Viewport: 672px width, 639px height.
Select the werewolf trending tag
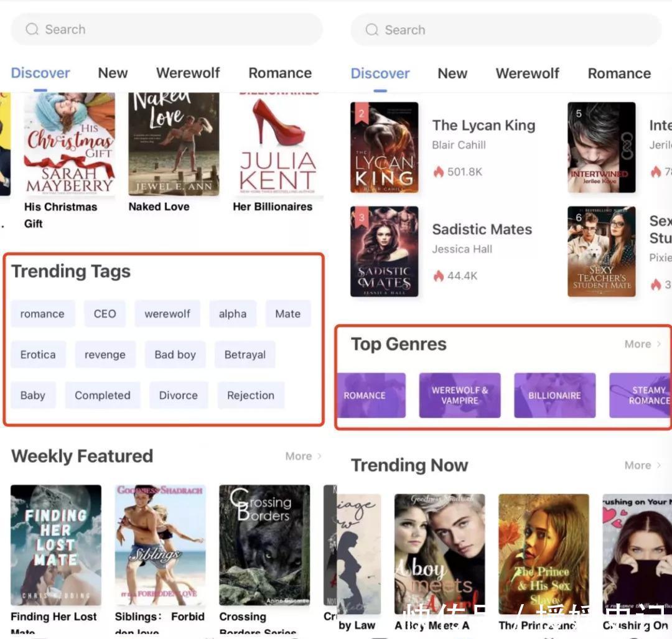click(x=167, y=314)
